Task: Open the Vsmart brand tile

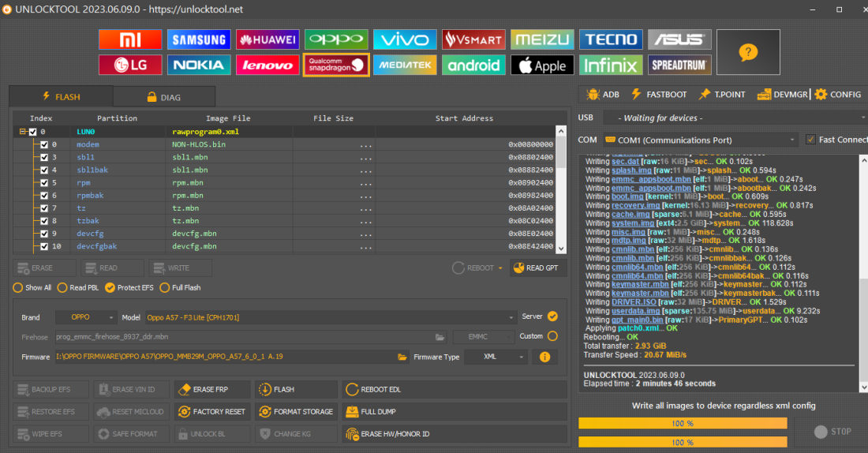Action: 473,39
